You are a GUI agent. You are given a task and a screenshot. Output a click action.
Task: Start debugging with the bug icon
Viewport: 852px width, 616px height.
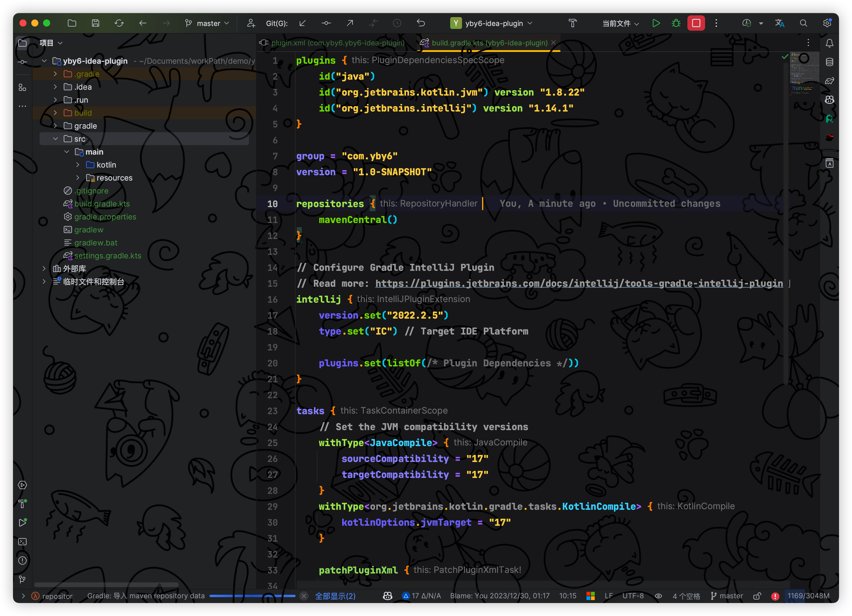pyautogui.click(x=676, y=23)
